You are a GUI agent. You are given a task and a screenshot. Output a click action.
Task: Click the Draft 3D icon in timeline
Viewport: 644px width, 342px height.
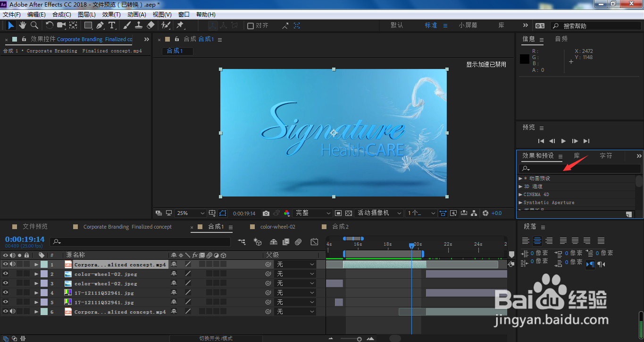click(258, 242)
